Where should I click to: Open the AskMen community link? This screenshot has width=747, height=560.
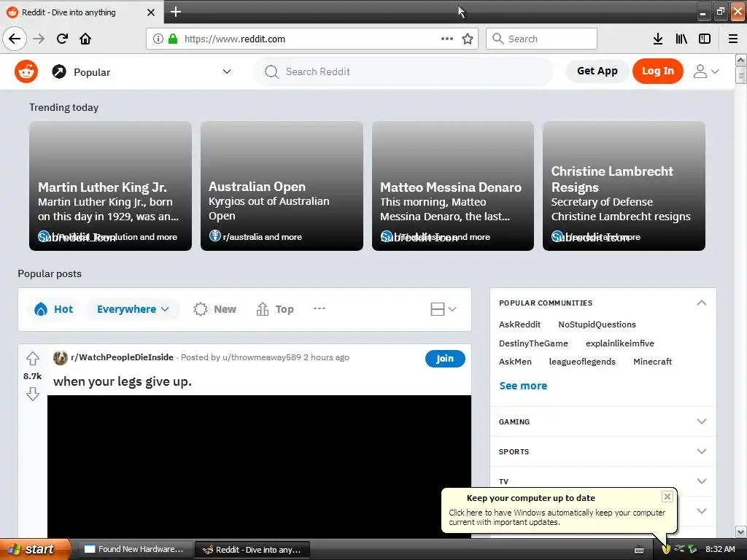(x=515, y=362)
